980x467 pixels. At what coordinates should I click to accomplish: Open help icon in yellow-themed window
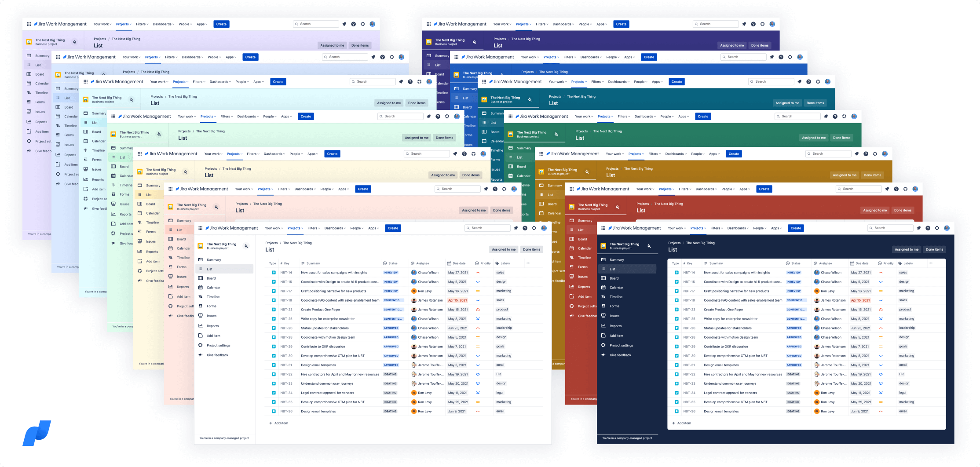tap(464, 154)
